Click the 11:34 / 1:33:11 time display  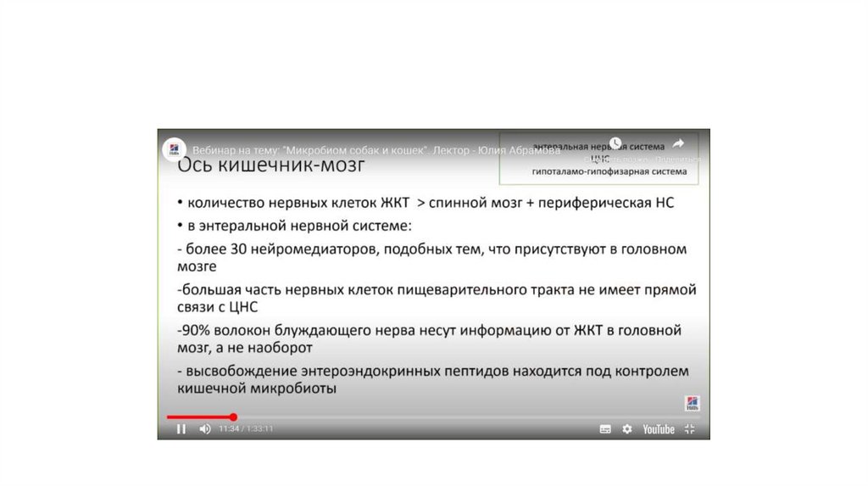246,428
